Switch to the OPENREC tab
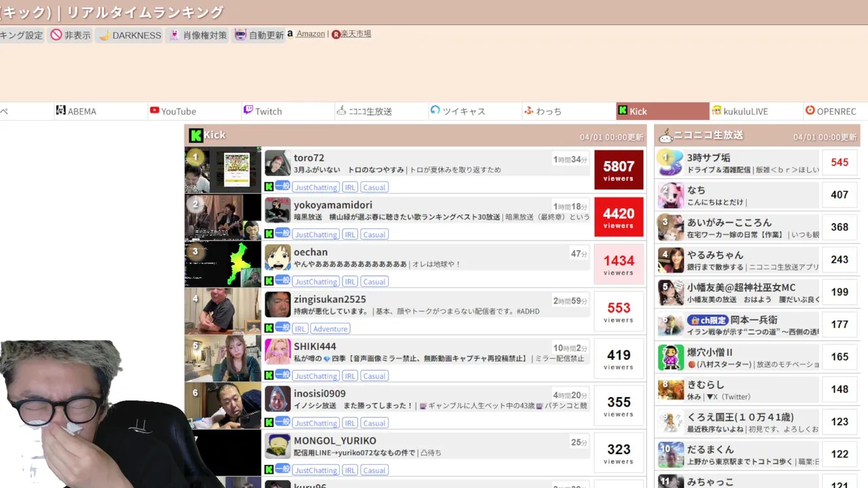Viewport: 868px width, 488px height. tap(835, 111)
